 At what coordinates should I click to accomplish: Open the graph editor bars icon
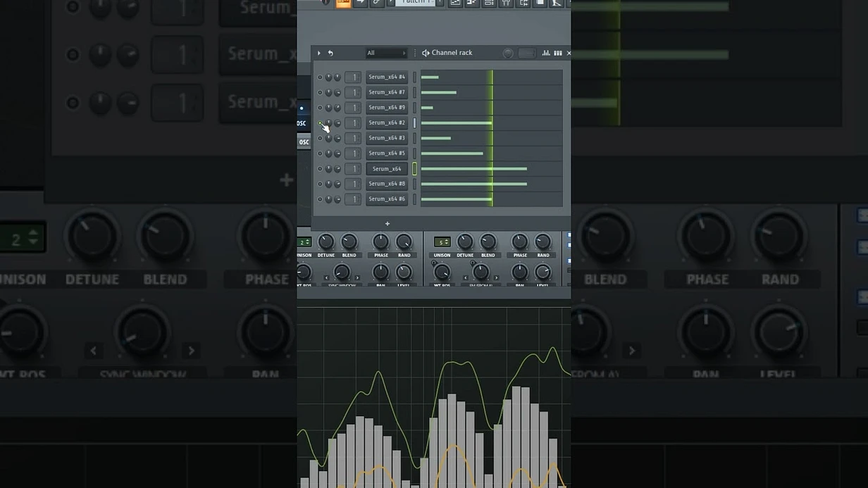[546, 53]
